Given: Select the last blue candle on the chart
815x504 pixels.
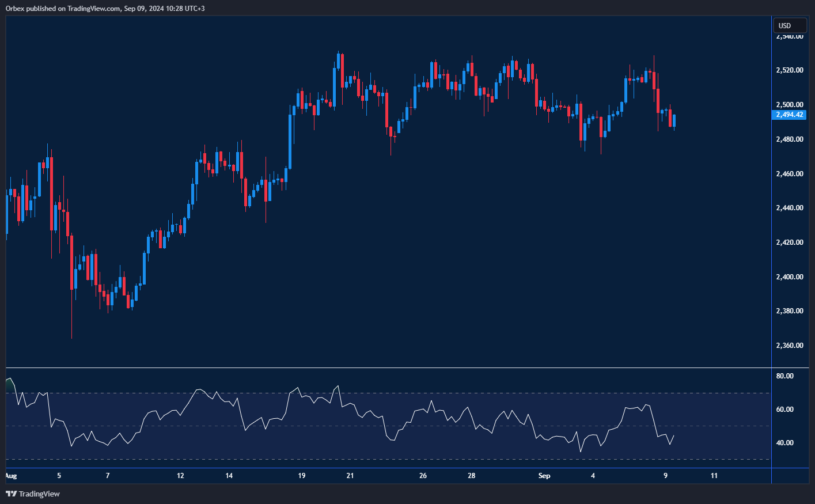Looking at the screenshot, I should pyautogui.click(x=674, y=121).
